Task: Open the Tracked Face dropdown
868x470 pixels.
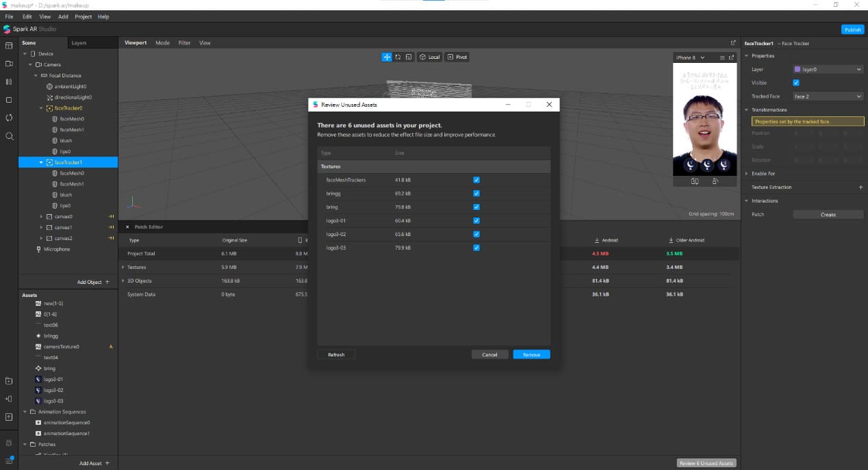Action: [828, 96]
